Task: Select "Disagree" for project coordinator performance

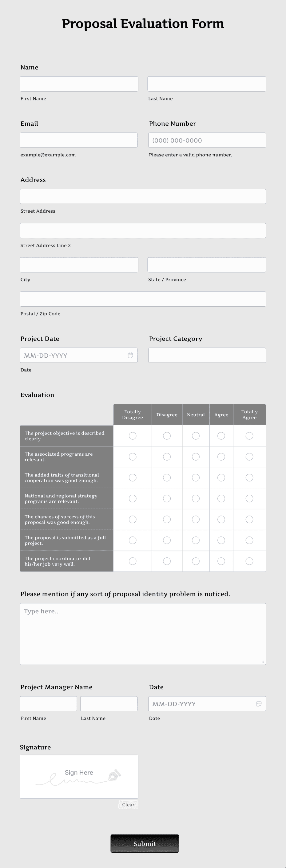Action: (x=167, y=561)
